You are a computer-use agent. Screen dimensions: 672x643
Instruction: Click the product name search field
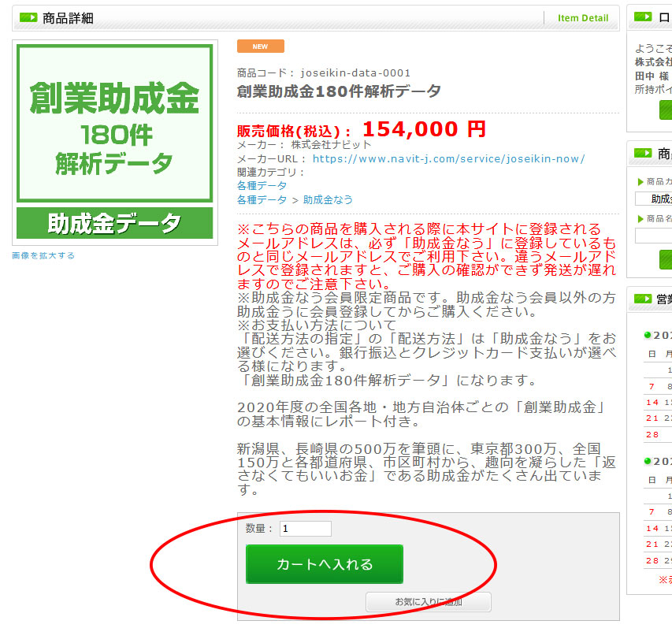pos(654,236)
